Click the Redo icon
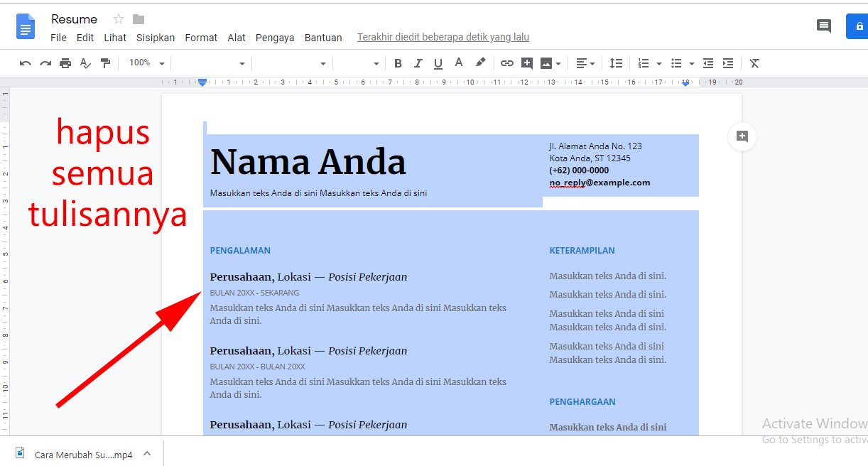This screenshot has height=466, width=868. [45, 63]
